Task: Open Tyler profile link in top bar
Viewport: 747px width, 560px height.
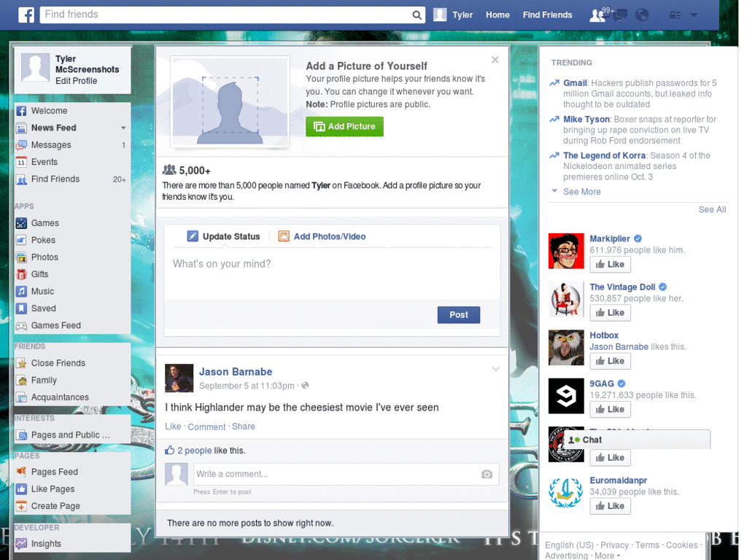Action: point(462,15)
